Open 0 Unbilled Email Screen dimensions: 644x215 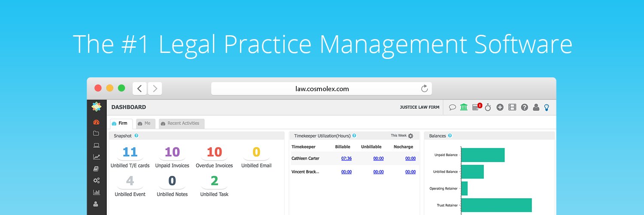(256, 157)
